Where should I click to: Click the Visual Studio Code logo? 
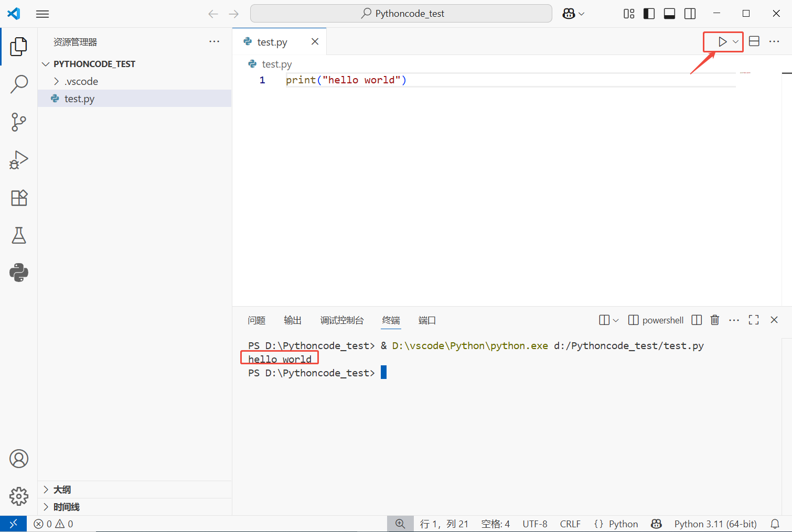click(x=14, y=14)
